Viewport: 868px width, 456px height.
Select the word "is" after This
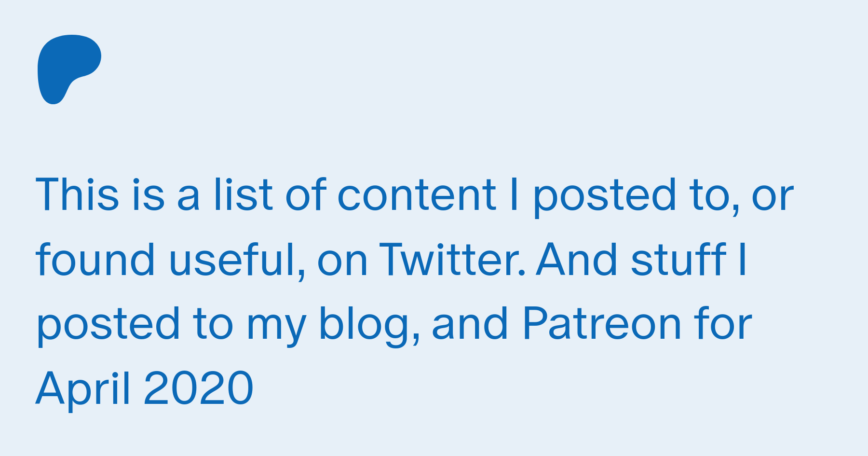click(148, 194)
